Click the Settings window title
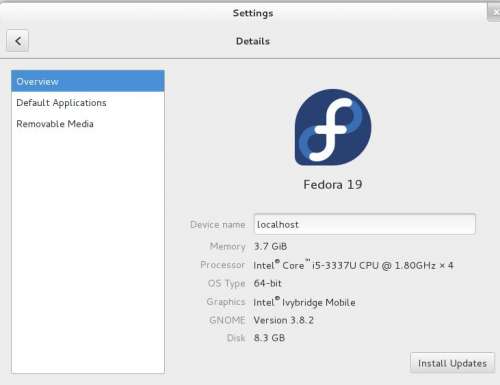Viewport: 500px width, 385px height. click(x=253, y=13)
